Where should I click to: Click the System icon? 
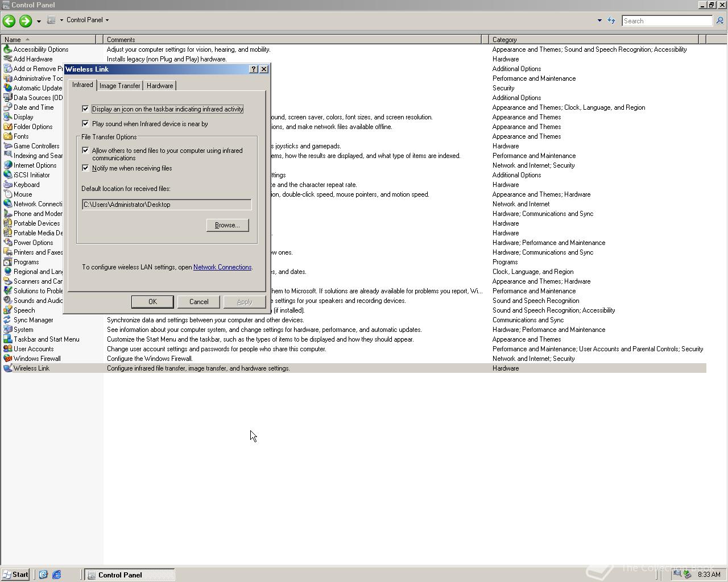[7, 330]
